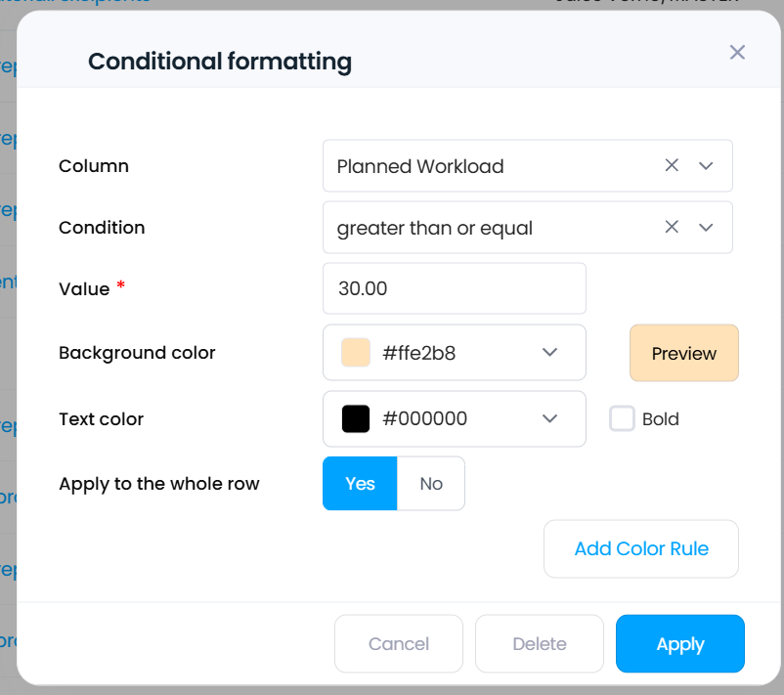The image size is (784, 695).
Task: Click the Planned Workload column field
Action: (489, 166)
